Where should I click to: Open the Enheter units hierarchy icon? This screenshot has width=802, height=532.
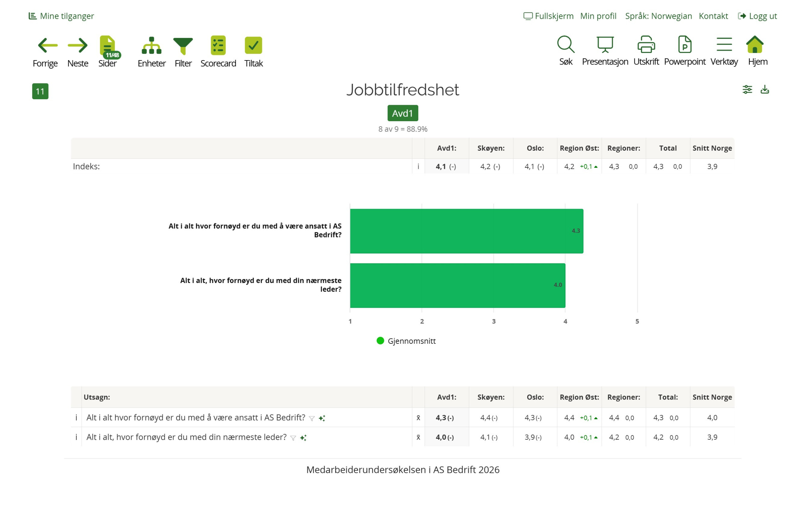[151, 45]
